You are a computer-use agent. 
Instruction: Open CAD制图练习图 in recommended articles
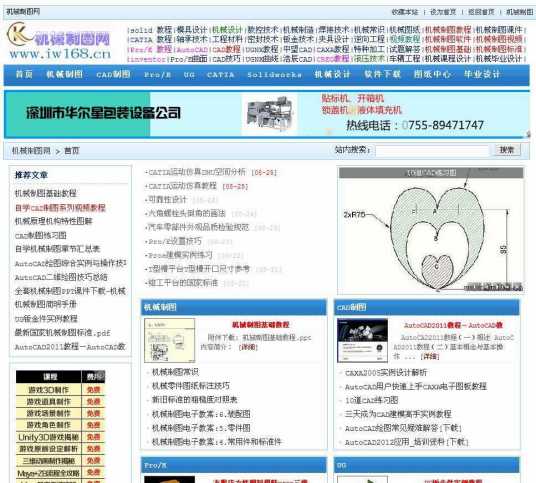pos(40,235)
